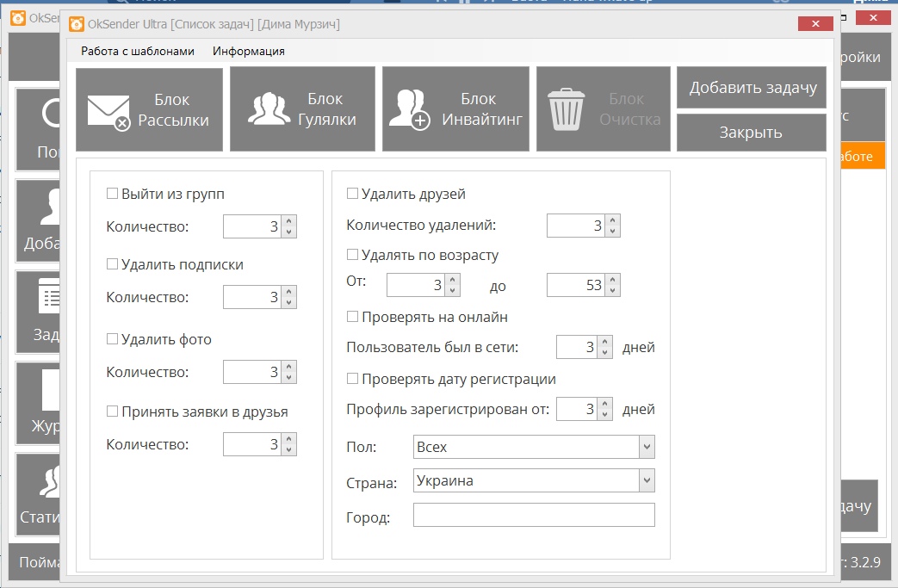This screenshot has width=898, height=588.
Task: Tick the Принять заявки в друзья checkbox
Action: (112, 412)
